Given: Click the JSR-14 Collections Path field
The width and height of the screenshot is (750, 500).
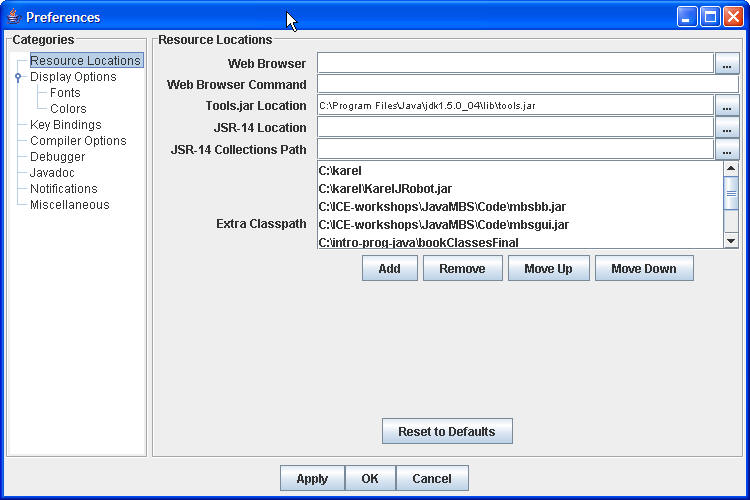Looking at the screenshot, I should point(516,149).
